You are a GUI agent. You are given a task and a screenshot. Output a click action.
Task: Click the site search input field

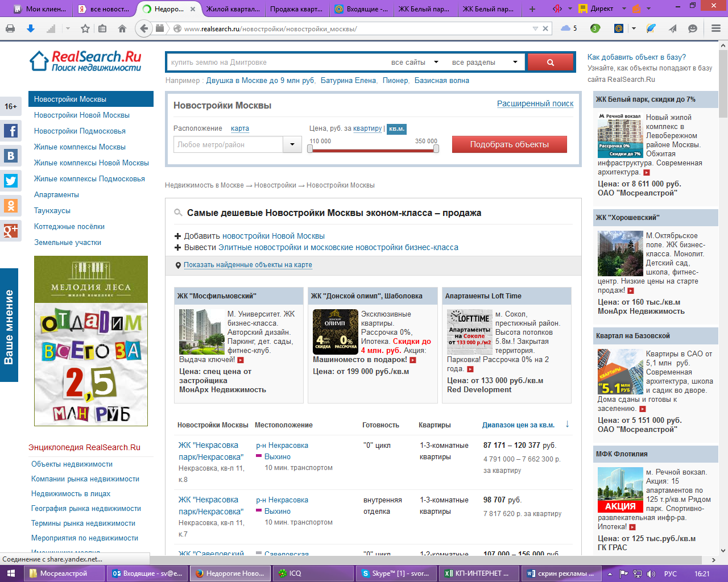coord(276,63)
